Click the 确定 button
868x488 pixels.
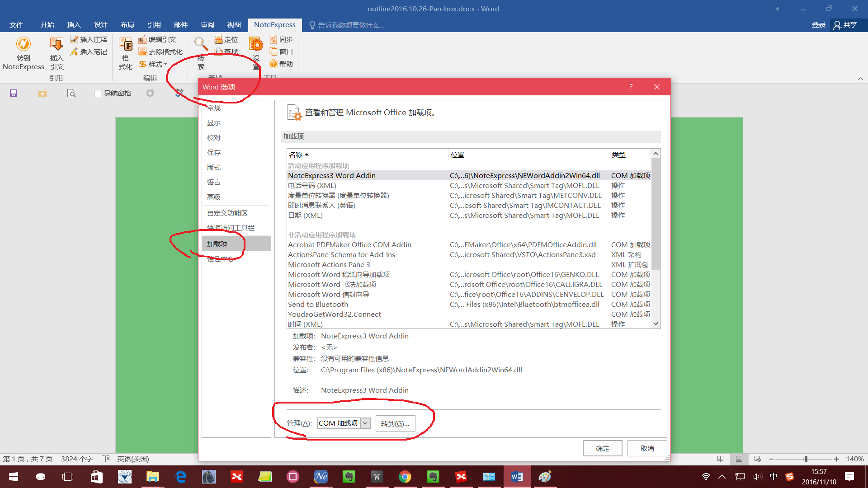pyautogui.click(x=602, y=448)
